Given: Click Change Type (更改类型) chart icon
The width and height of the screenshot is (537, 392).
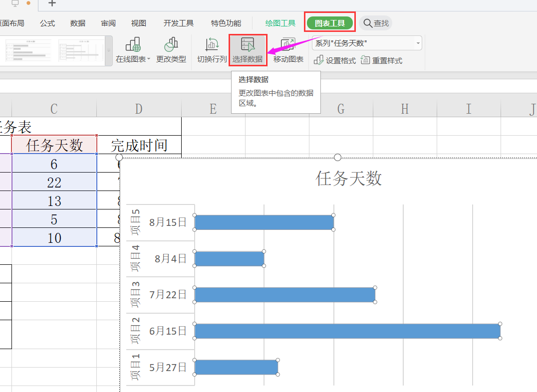Looking at the screenshot, I should point(171,44).
